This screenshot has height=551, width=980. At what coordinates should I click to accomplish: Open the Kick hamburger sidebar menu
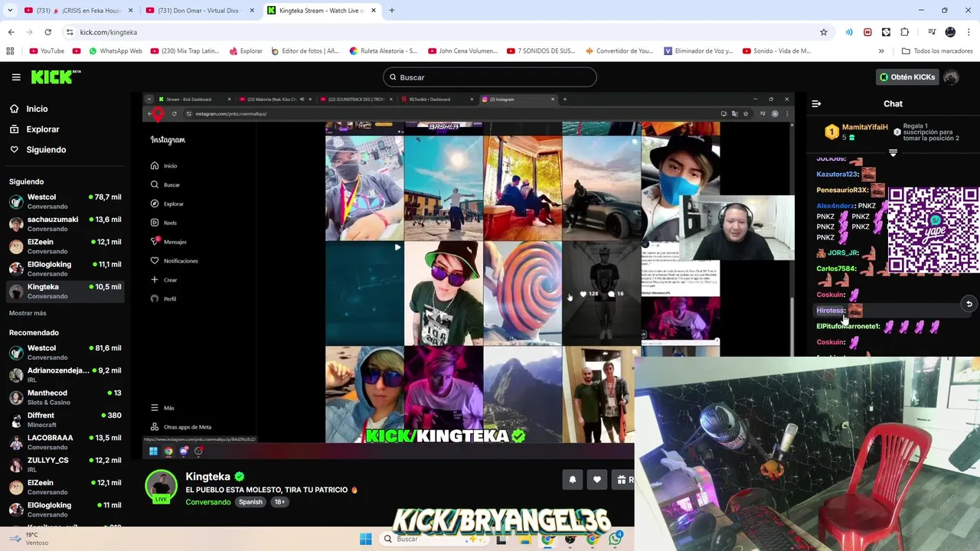[x=16, y=77]
